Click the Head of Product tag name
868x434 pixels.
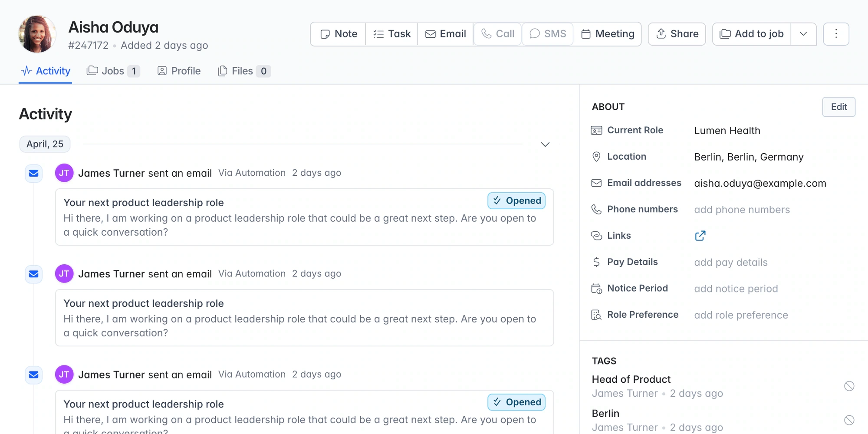[631, 379]
